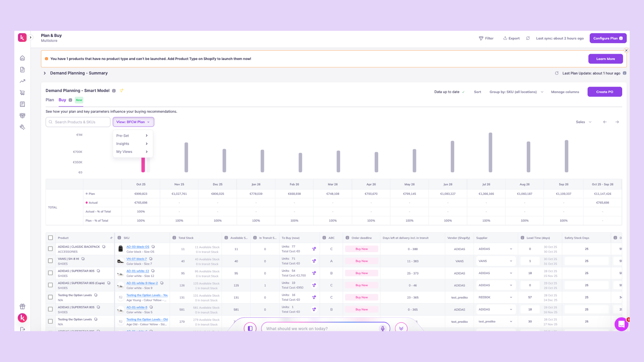The image size is (644, 362).
Task: Open the gift icon in sidebar
Action: [22, 306]
